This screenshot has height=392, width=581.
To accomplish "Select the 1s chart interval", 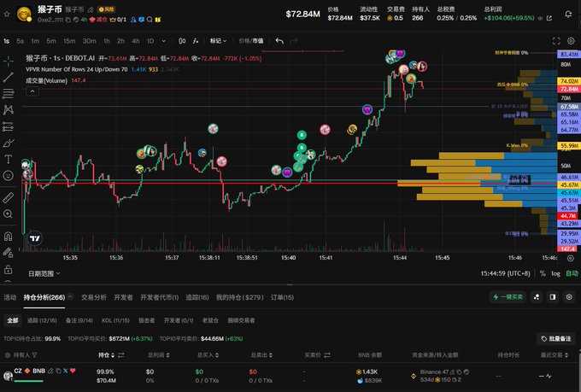I will [x=6, y=41].
